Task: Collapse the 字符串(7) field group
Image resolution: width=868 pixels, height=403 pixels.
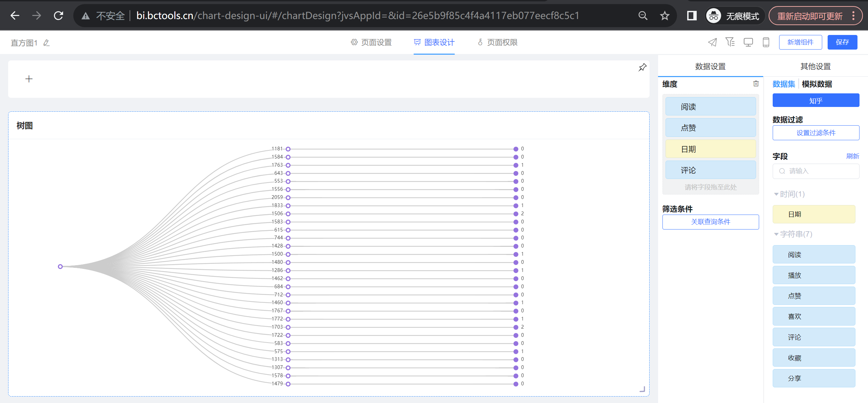Action: pos(776,234)
